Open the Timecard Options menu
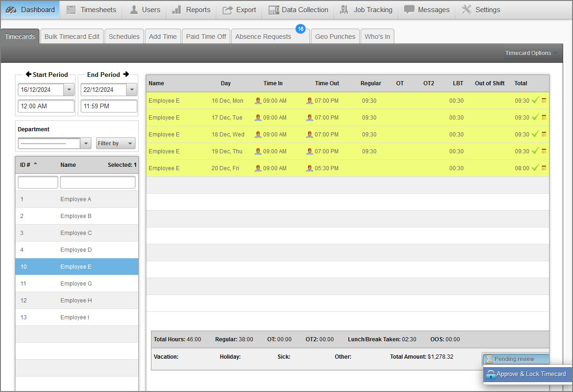The height and width of the screenshot is (392, 573). [531, 53]
